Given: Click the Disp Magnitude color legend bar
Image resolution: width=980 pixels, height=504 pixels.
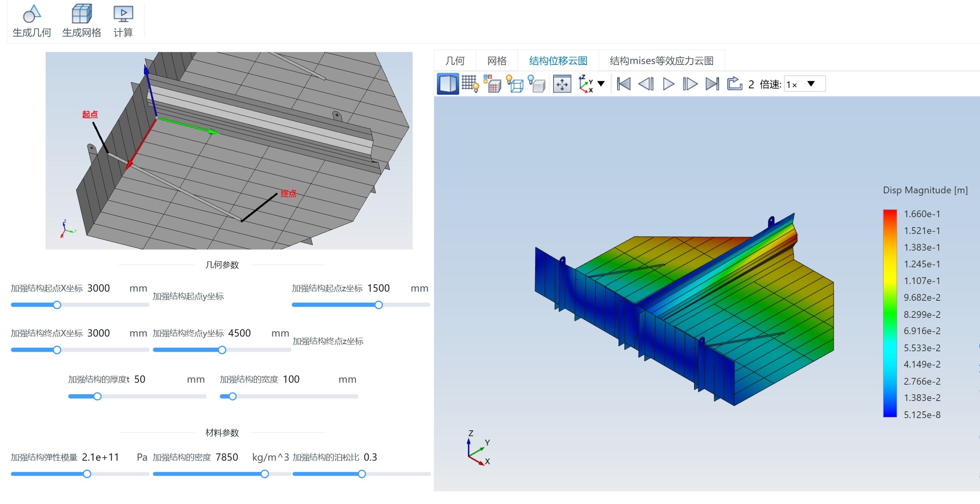Looking at the screenshot, I should coord(890,313).
